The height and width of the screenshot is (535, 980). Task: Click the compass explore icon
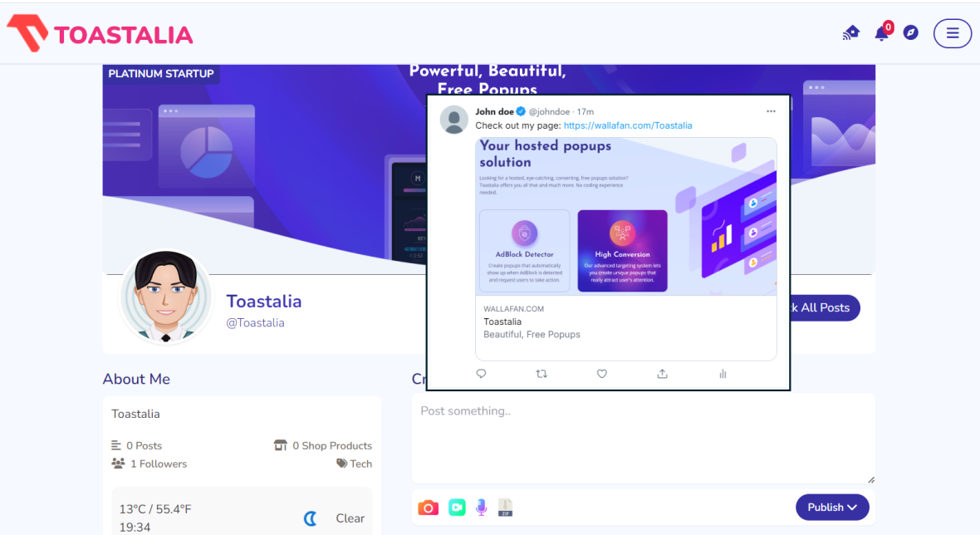coord(911,33)
